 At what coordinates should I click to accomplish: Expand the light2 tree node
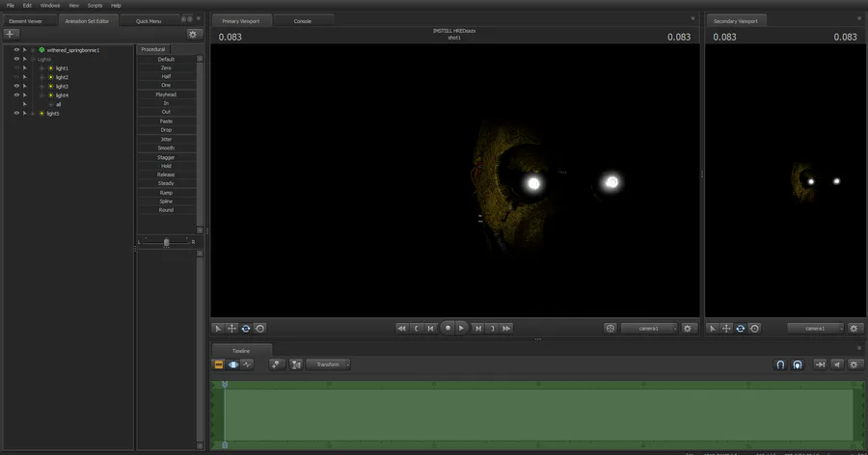(x=42, y=77)
